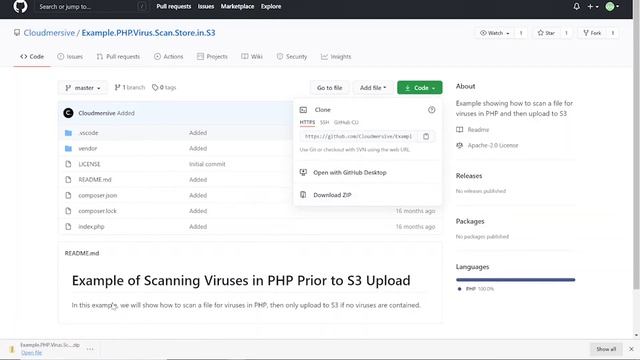Open the vendor folder
The image size is (640, 360).
(x=88, y=149)
